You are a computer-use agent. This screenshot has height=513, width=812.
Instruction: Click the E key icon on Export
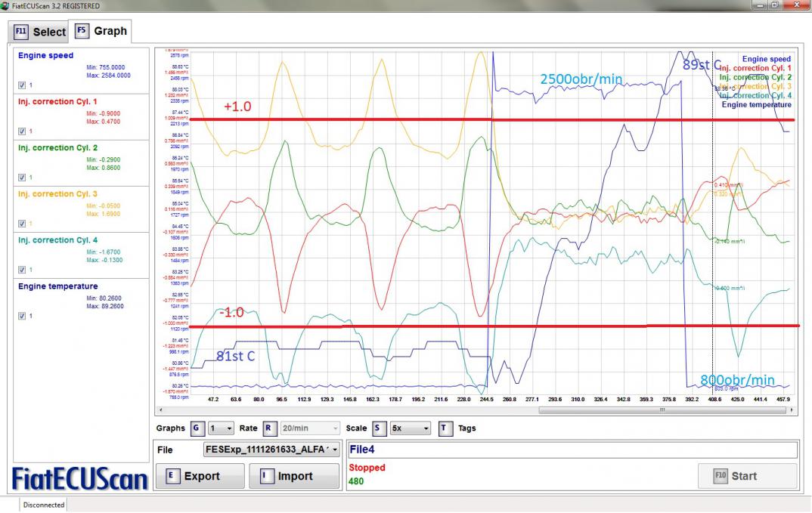click(170, 476)
